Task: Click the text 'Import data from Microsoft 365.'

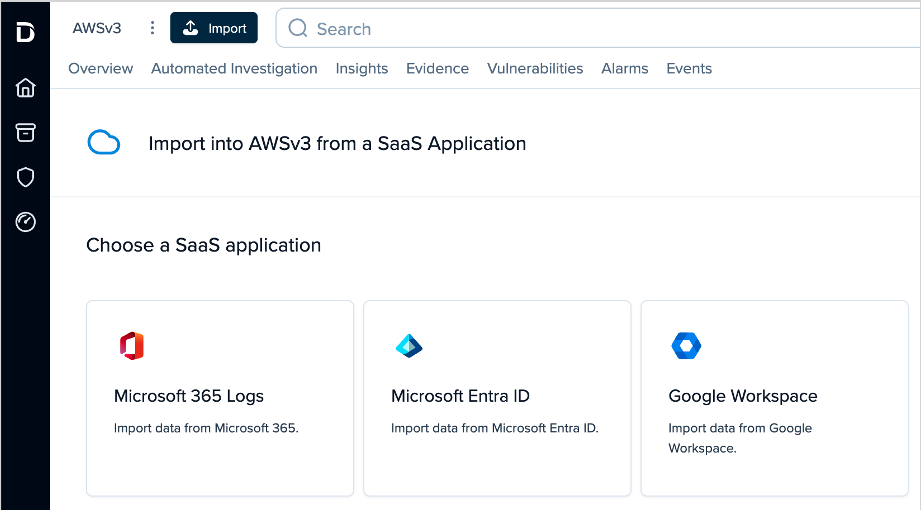Action: pyautogui.click(x=206, y=428)
